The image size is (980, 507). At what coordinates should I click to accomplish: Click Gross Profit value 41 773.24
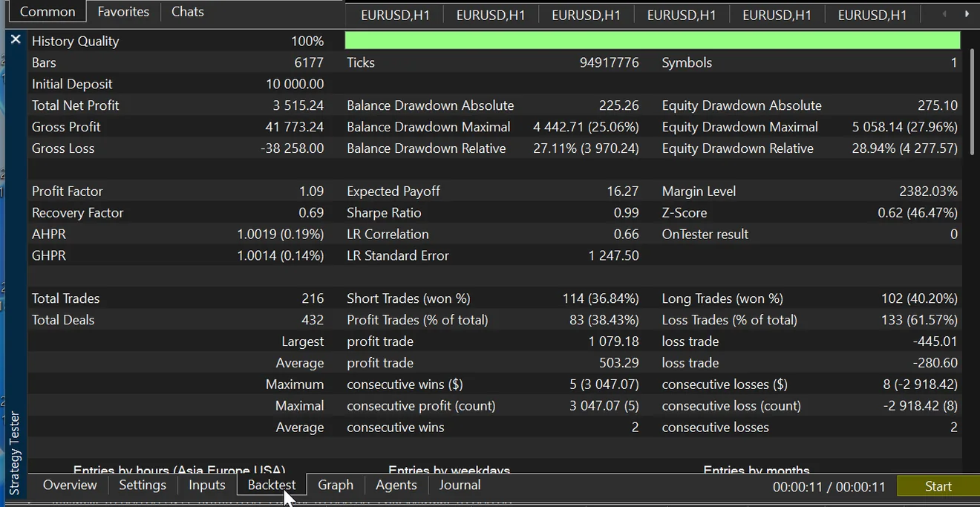(295, 127)
